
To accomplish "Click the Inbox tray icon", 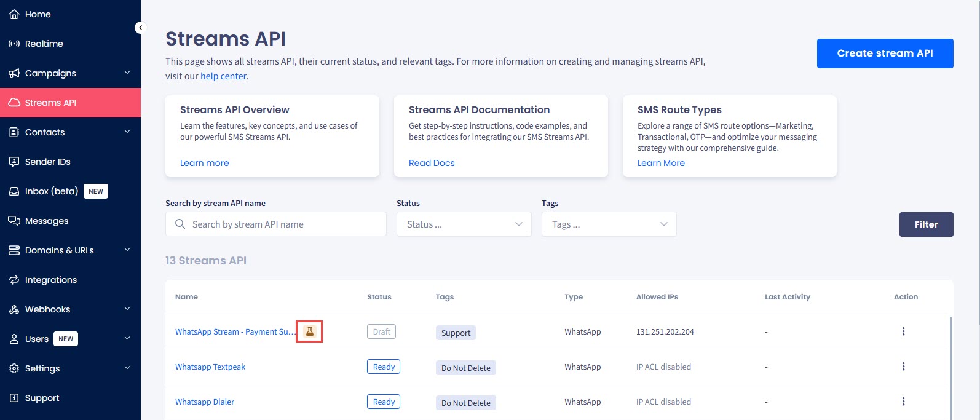I will point(14,191).
